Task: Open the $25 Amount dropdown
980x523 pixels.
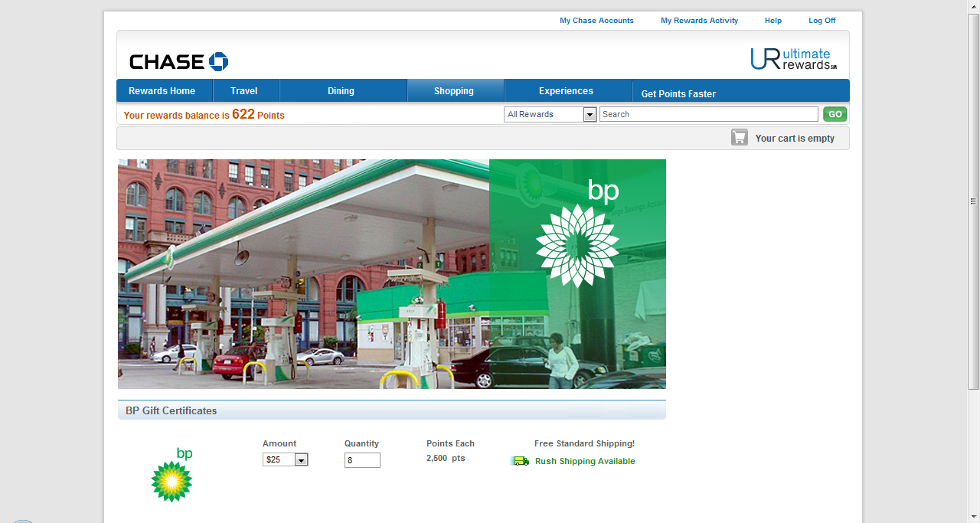Action: [285, 460]
